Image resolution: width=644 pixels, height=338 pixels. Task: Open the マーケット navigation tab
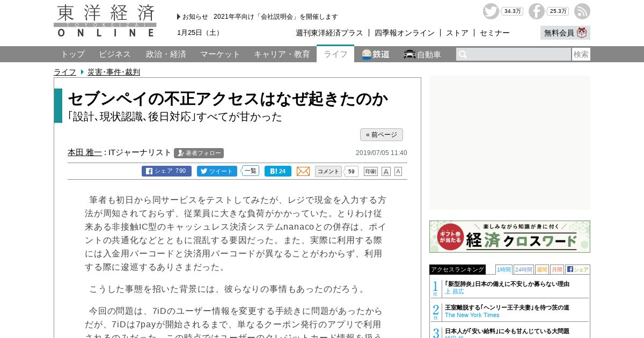pos(220,54)
